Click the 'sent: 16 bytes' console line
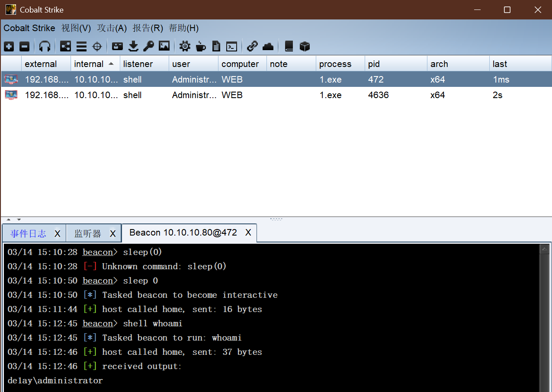Screen dimensions: 552x392 click(x=135, y=309)
